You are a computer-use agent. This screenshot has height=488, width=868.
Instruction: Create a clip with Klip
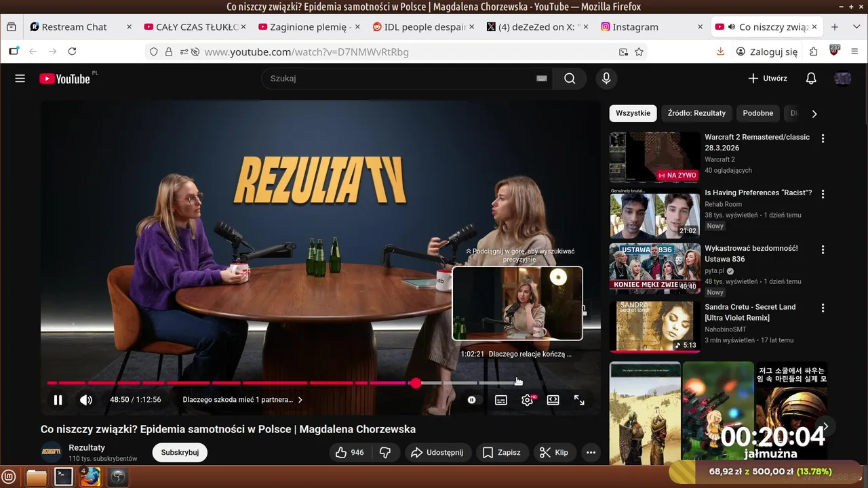[x=554, y=452]
